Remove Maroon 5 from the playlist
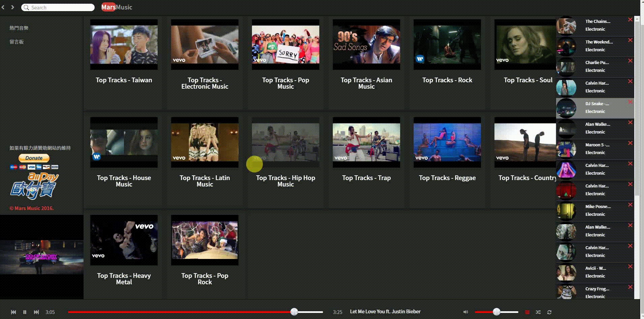 tap(630, 143)
